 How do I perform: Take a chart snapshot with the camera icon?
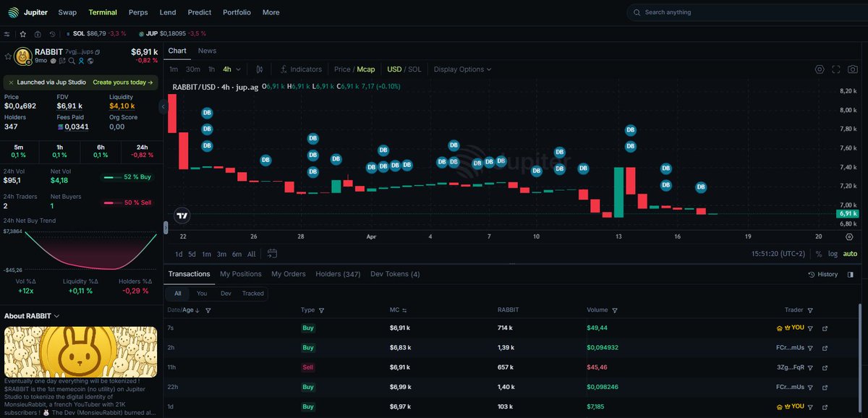point(853,69)
